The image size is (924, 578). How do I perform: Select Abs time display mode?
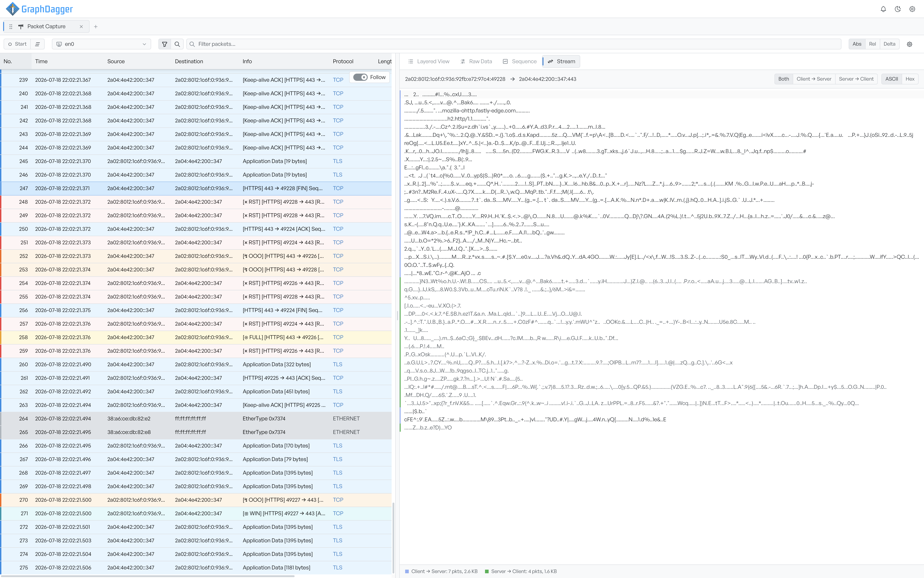pos(857,44)
